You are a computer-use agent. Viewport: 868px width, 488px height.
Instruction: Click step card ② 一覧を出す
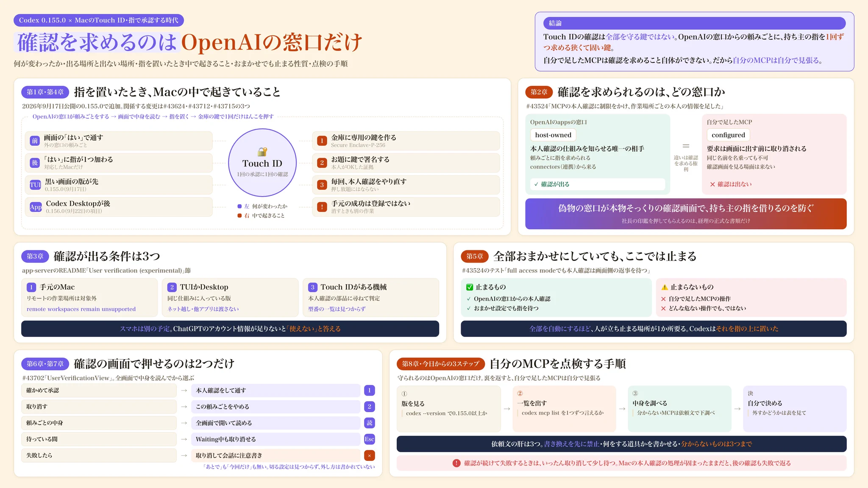564,409
